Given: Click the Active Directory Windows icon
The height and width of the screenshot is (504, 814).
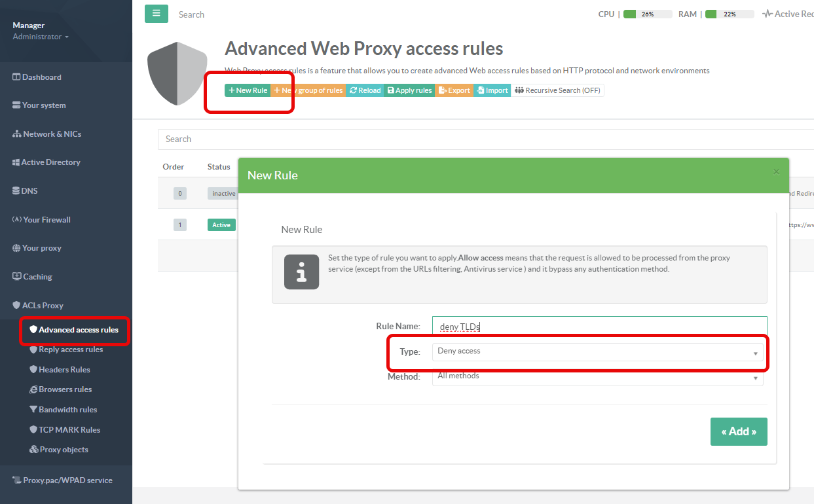Looking at the screenshot, I should coord(17,162).
